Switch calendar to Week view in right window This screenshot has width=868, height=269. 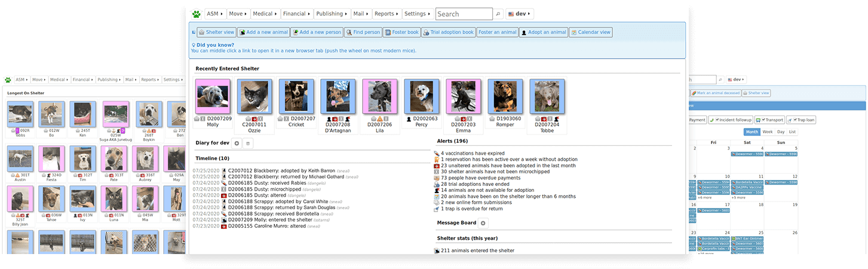pyautogui.click(x=767, y=132)
